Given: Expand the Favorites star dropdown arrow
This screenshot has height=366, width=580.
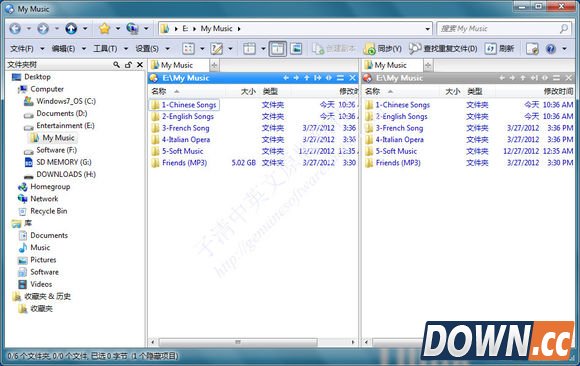Looking at the screenshot, I should 118,28.
